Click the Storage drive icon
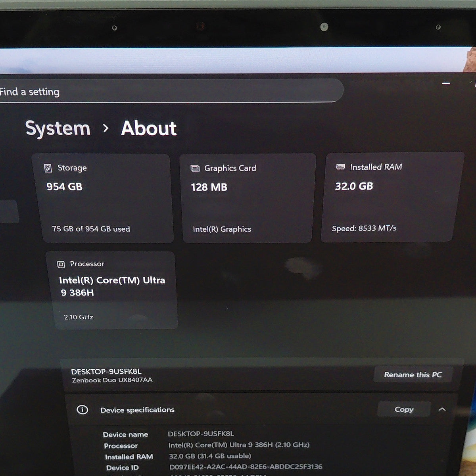Image resolution: width=476 pixels, height=476 pixels. click(48, 169)
